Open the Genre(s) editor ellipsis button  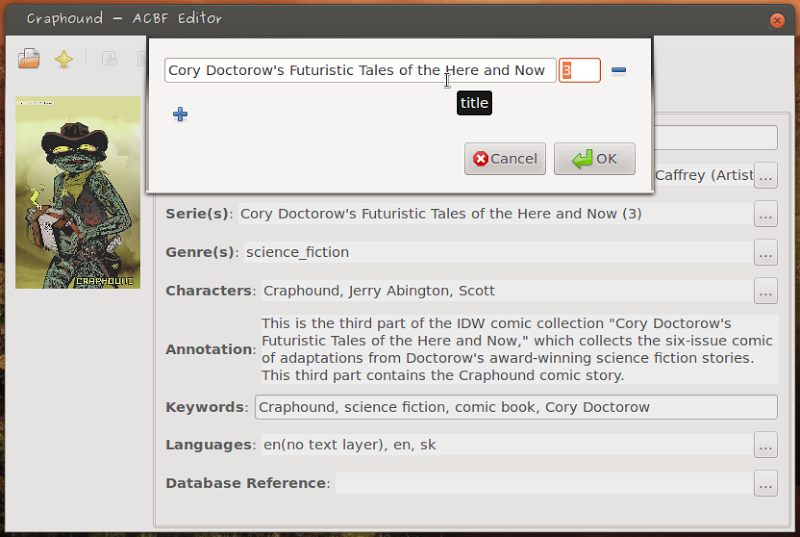(765, 252)
